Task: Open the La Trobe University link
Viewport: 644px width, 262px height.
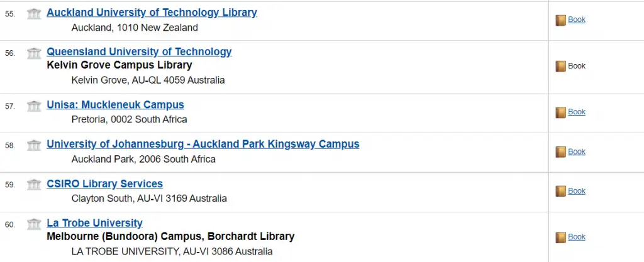Action: [x=94, y=223]
